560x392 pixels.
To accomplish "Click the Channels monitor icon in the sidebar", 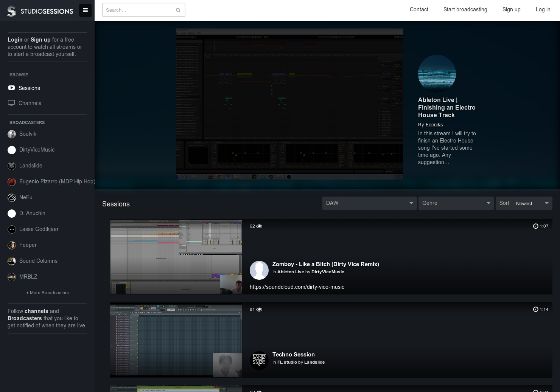I will coord(12,103).
